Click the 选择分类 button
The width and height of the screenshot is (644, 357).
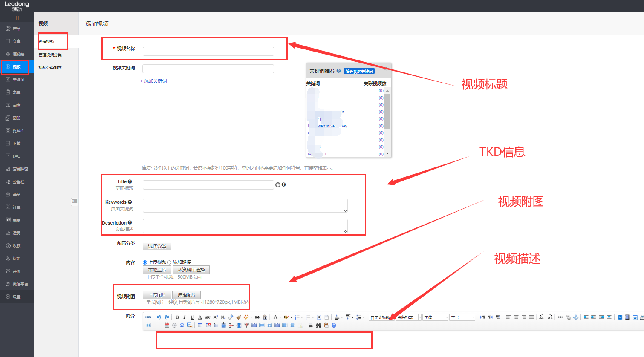pos(157,246)
